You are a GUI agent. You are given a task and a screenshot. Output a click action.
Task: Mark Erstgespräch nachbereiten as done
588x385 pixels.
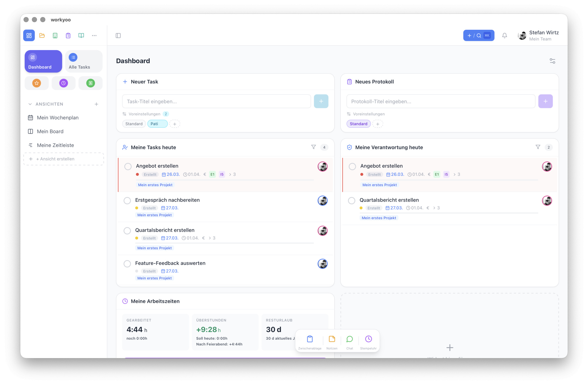pos(127,201)
